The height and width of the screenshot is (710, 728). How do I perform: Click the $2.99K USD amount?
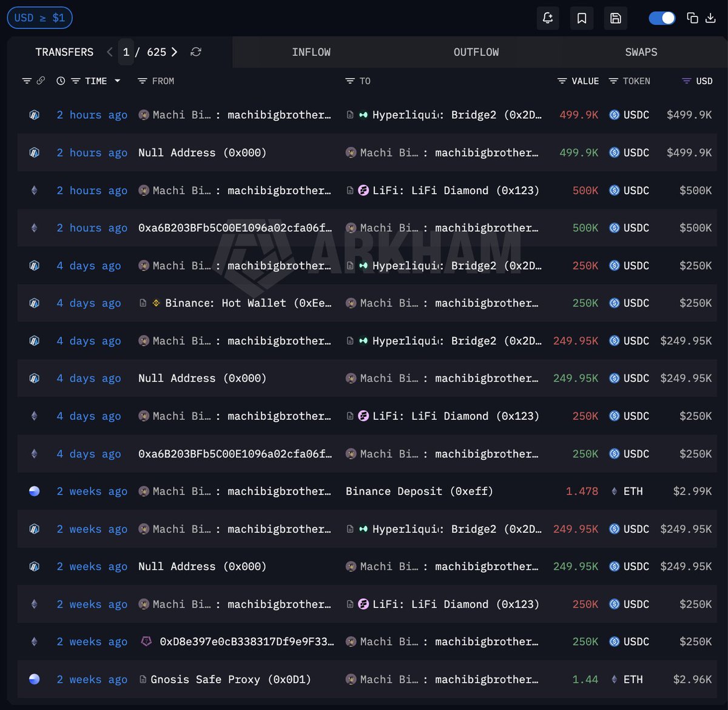tap(692, 492)
